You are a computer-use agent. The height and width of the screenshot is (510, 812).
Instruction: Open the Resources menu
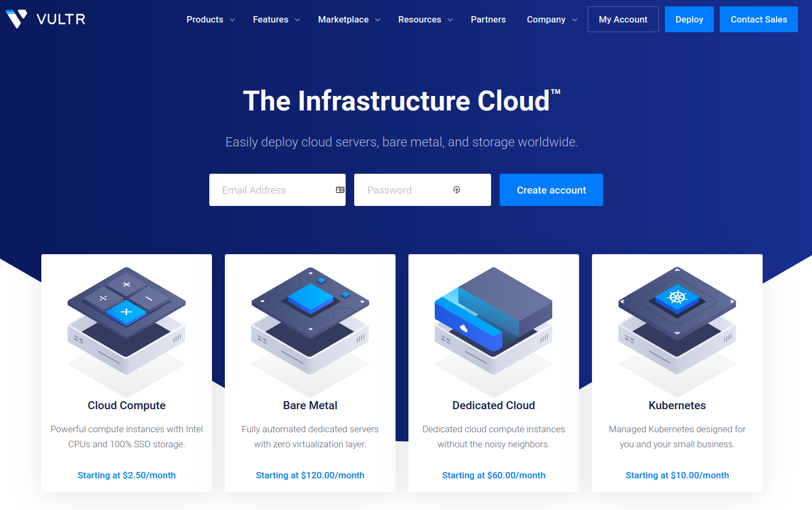pyautogui.click(x=420, y=19)
